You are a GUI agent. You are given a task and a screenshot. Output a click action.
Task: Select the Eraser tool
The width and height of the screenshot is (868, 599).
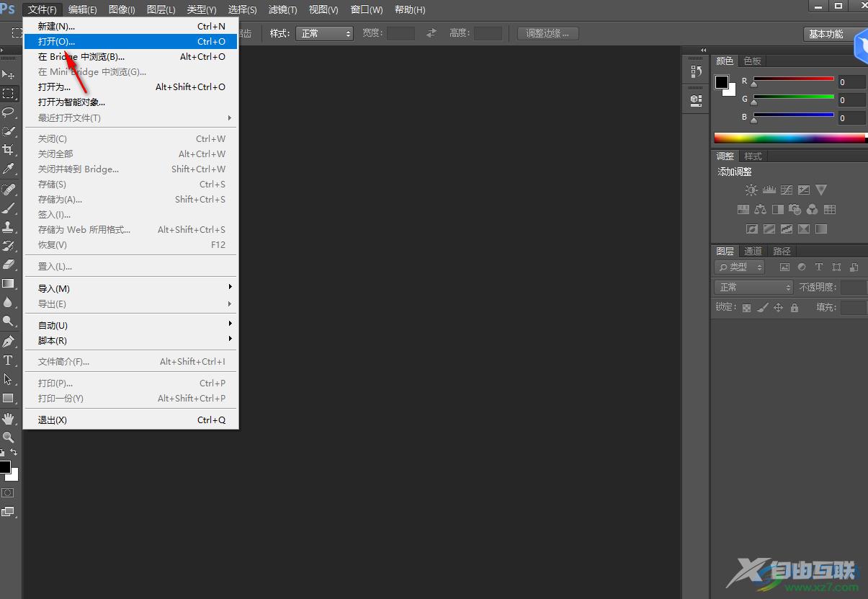pyautogui.click(x=9, y=265)
